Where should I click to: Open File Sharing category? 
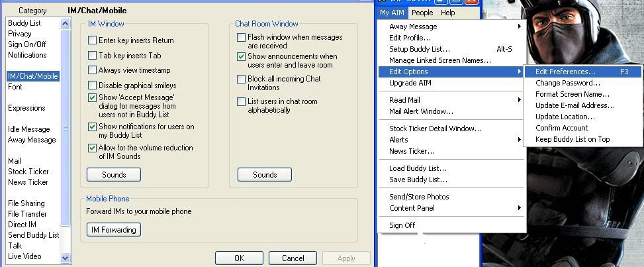click(26, 203)
